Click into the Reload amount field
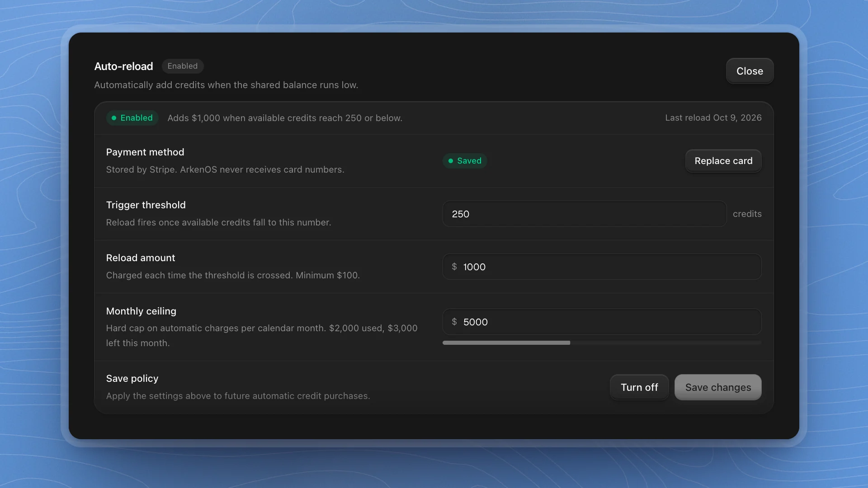The image size is (868, 488). (x=602, y=267)
